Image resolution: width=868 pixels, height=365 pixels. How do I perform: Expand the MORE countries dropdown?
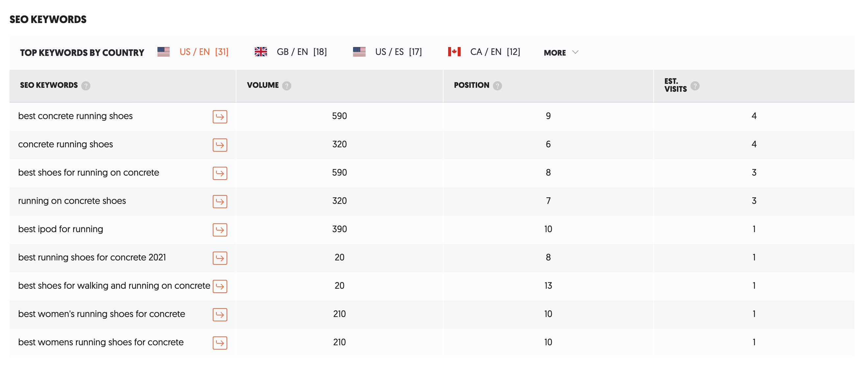561,53
